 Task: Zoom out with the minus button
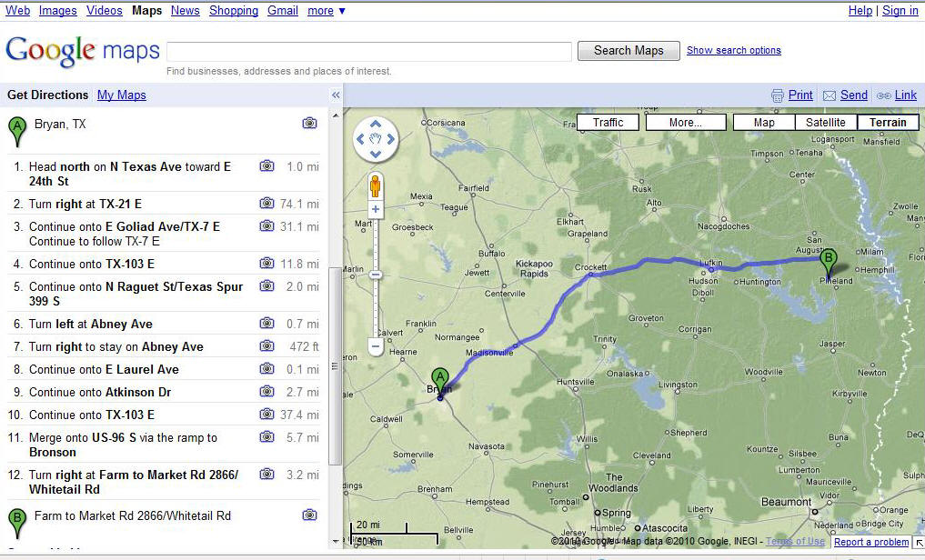[x=376, y=346]
